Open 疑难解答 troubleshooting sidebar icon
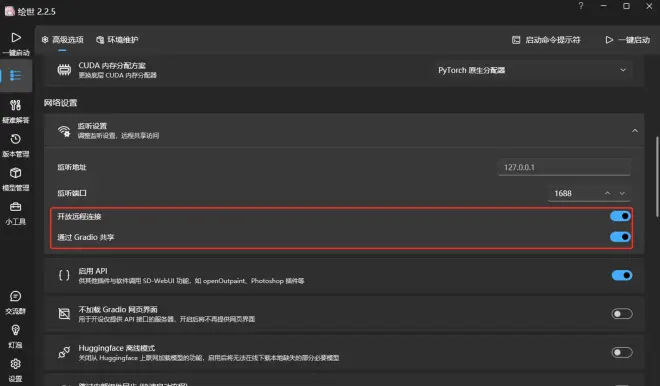 tap(16, 105)
